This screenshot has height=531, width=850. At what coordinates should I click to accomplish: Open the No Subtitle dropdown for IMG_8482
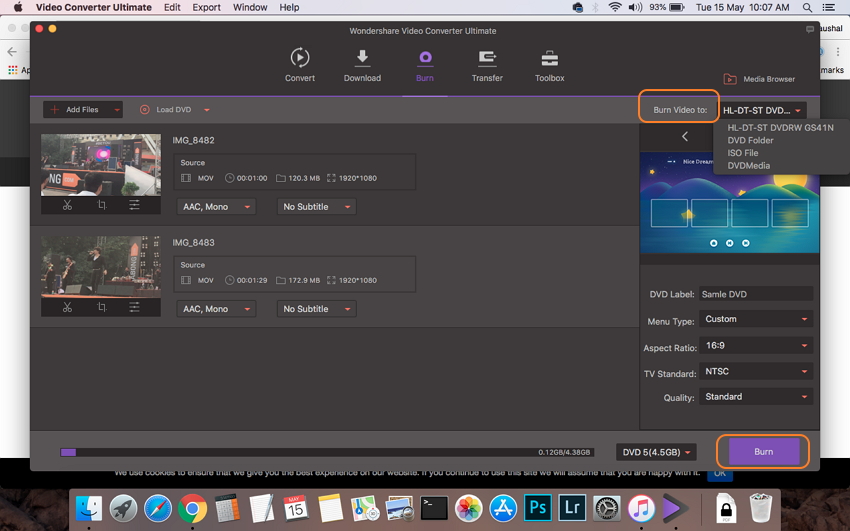click(316, 207)
